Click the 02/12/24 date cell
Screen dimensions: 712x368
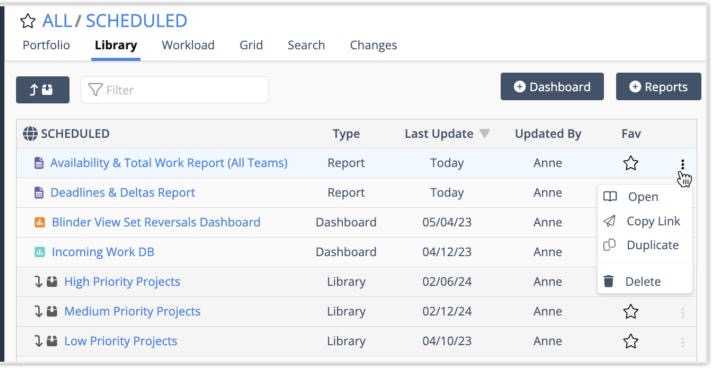[x=447, y=312]
